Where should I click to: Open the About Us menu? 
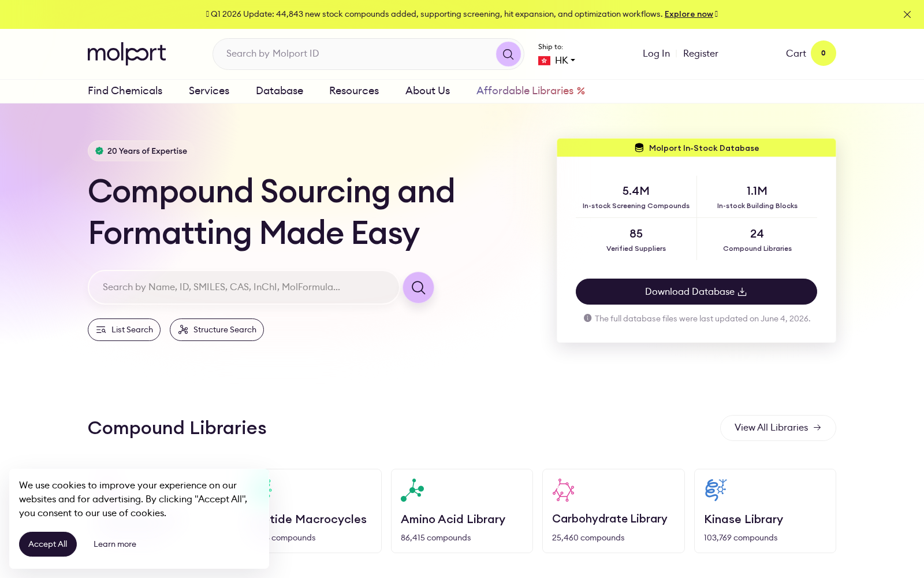[428, 91]
